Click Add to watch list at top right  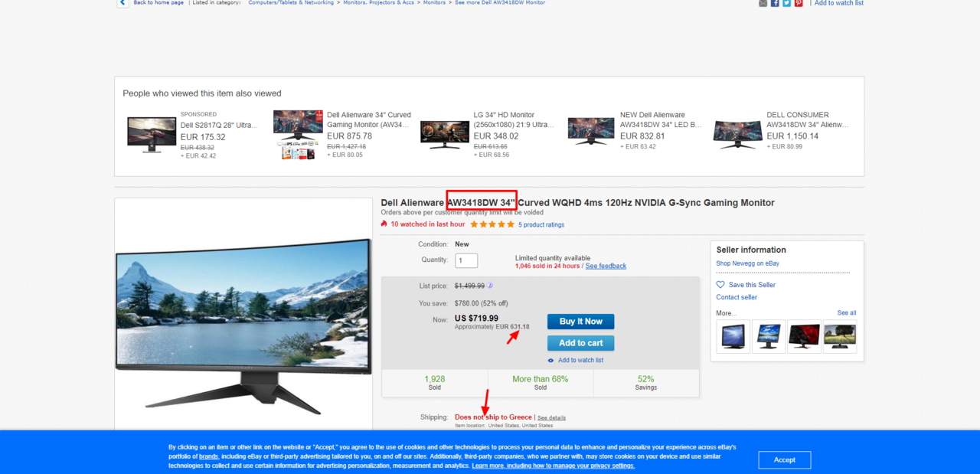tap(838, 3)
